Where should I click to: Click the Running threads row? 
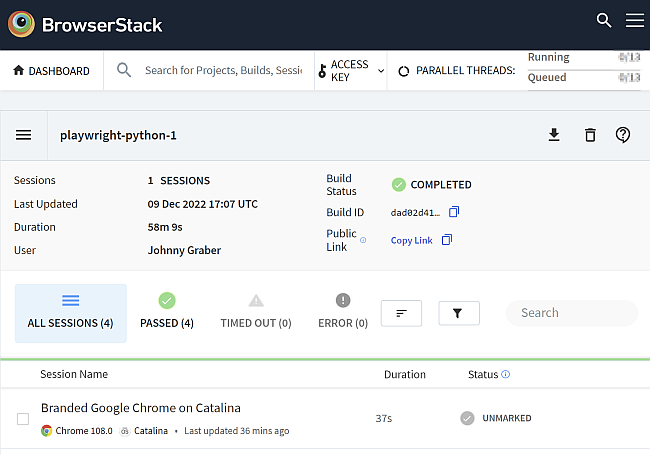point(584,57)
